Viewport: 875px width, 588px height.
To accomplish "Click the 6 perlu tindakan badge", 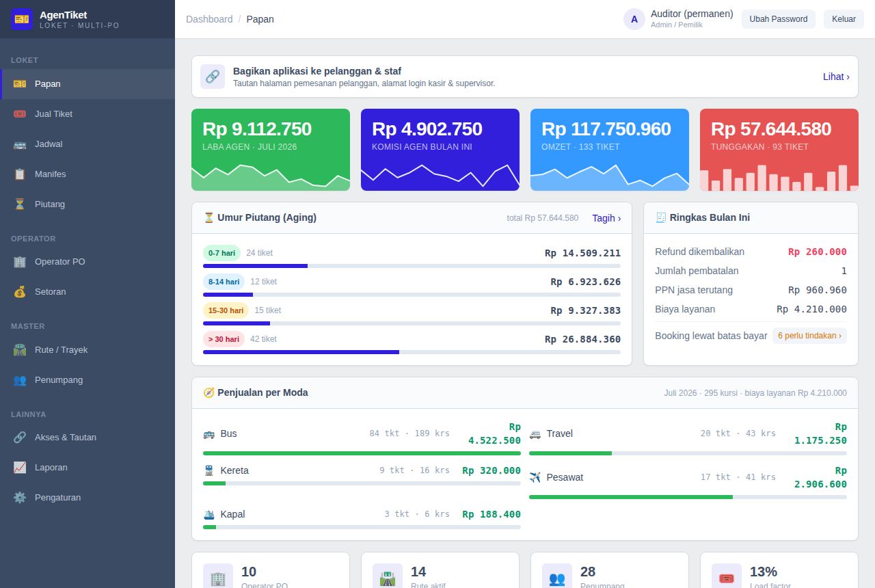I will point(809,336).
